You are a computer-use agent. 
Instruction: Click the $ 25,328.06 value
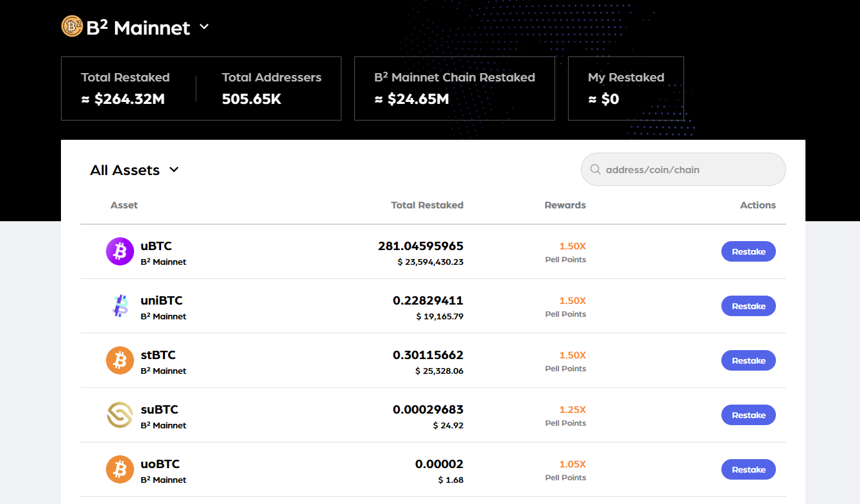point(440,371)
